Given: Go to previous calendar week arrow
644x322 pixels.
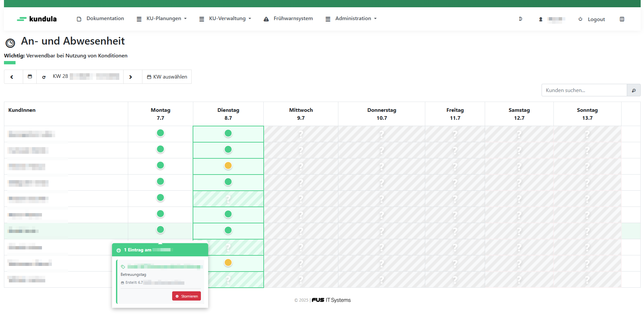Looking at the screenshot, I should [12, 77].
